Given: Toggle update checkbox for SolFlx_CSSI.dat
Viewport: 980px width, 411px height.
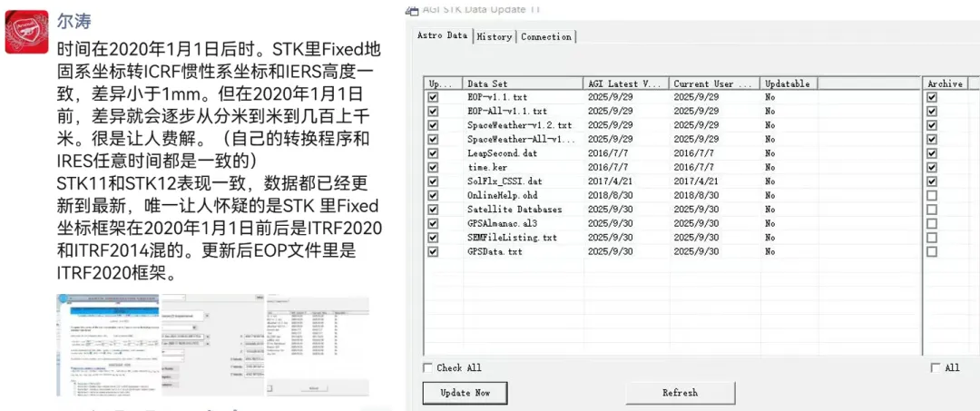Looking at the screenshot, I should tap(433, 181).
